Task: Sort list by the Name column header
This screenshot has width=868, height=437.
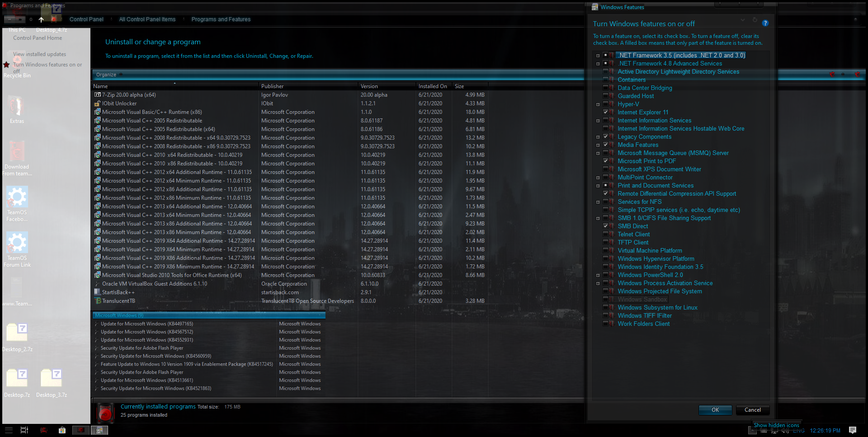Action: (175, 86)
